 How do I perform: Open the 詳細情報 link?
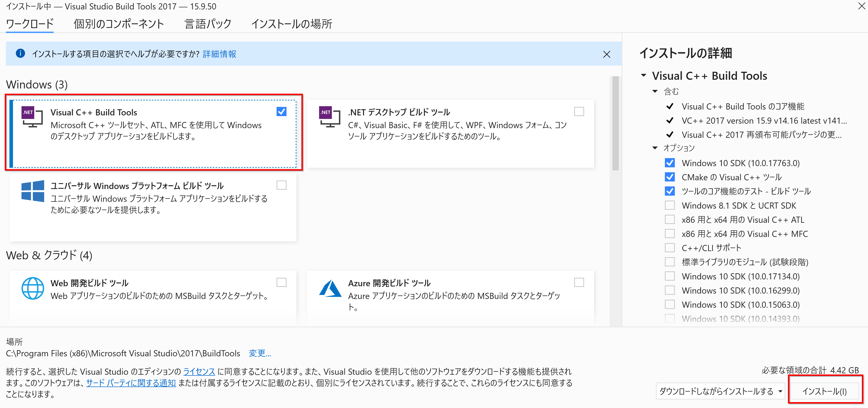(x=219, y=54)
